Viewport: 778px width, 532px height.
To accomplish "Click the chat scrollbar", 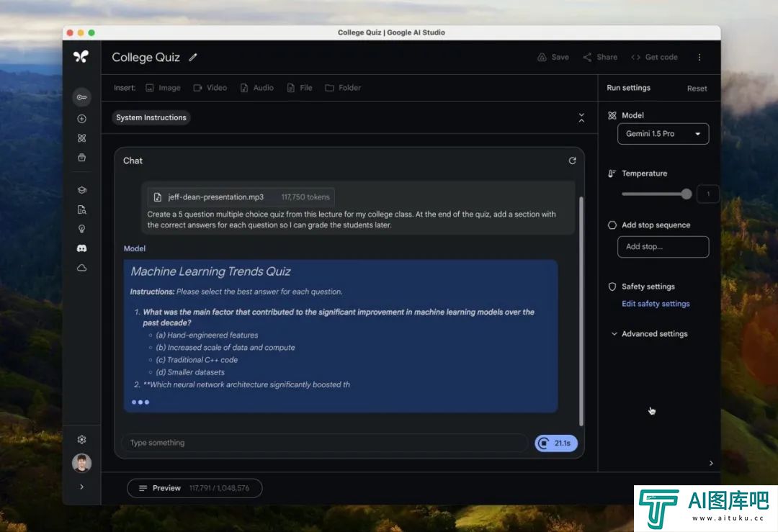I will (x=581, y=312).
